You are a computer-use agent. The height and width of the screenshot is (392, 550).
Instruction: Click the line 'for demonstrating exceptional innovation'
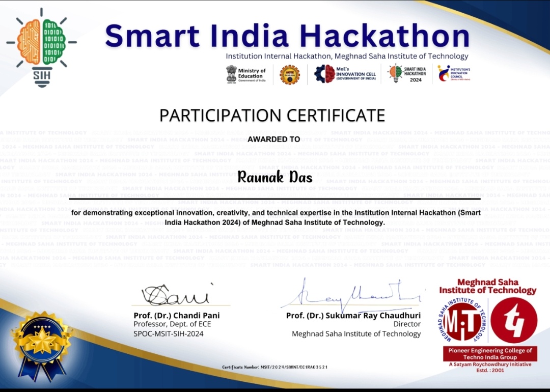276,213
